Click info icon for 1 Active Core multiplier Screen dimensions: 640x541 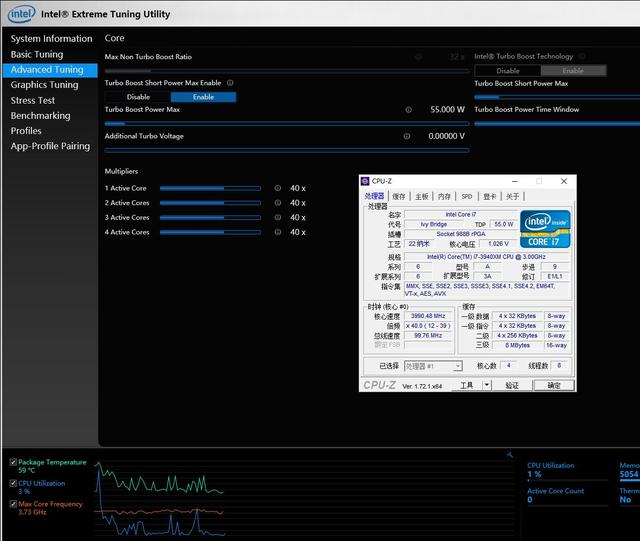coord(278,188)
